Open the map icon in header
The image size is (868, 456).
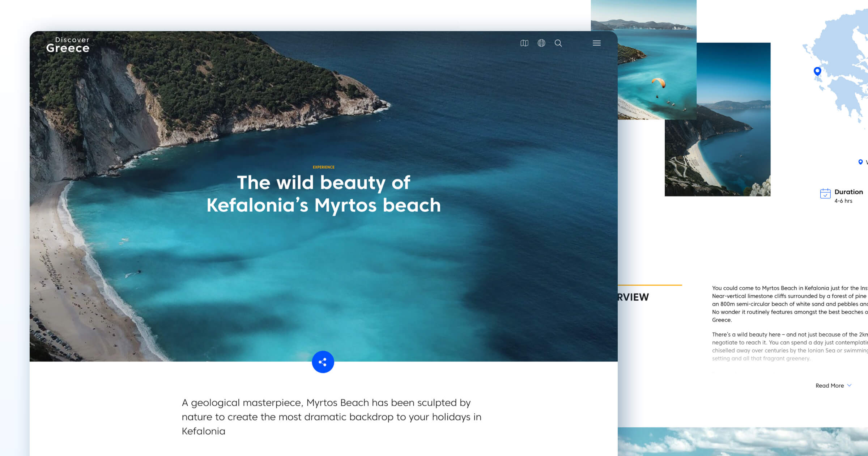pyautogui.click(x=524, y=43)
